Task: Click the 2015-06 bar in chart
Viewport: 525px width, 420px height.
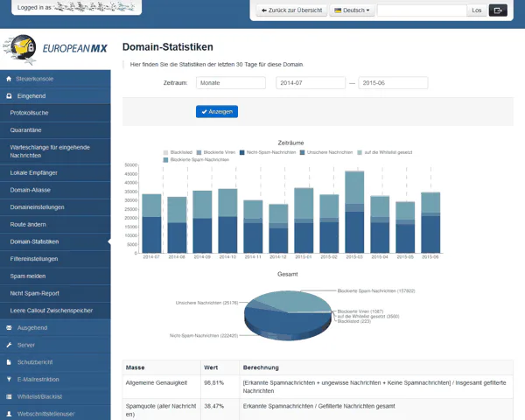Action: coord(430,223)
